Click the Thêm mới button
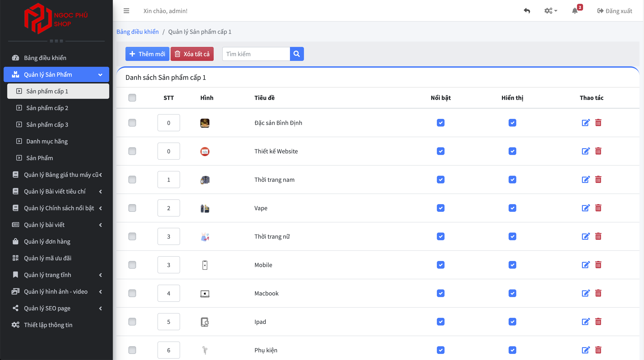The height and width of the screenshot is (360, 644). coord(147,54)
